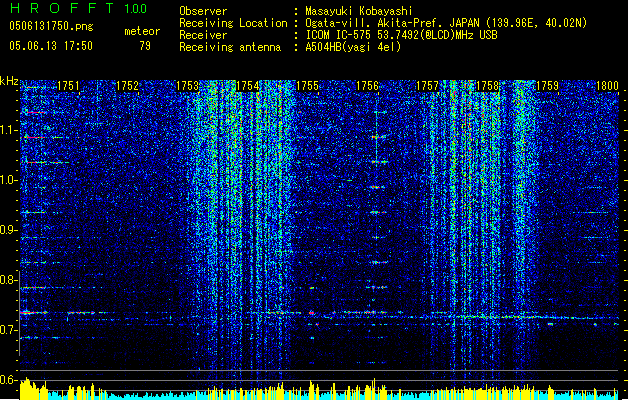This screenshot has width=629, height=400.
Task: Click the 1759 time marker
Action: tap(547, 86)
